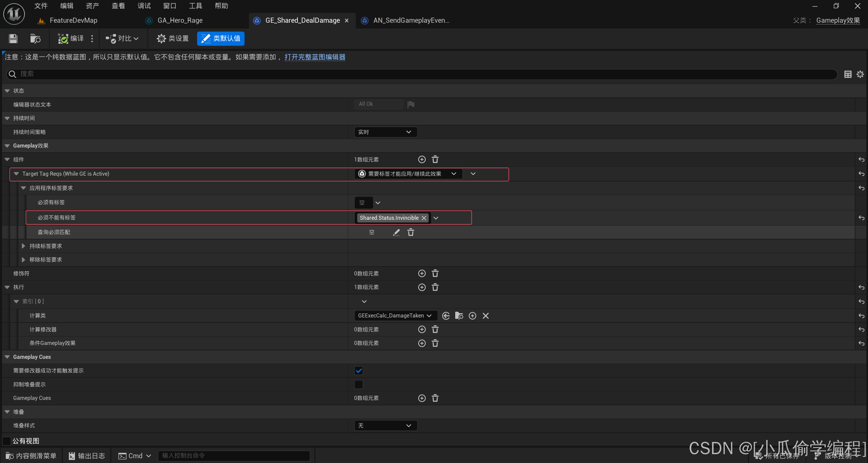
Task: Collapse the 状态 category
Action: [x=7, y=91]
